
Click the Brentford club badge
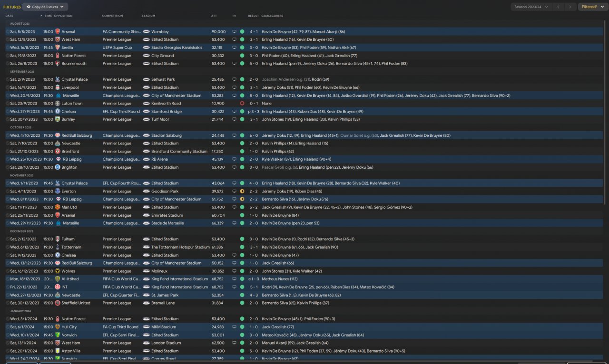pos(58,151)
